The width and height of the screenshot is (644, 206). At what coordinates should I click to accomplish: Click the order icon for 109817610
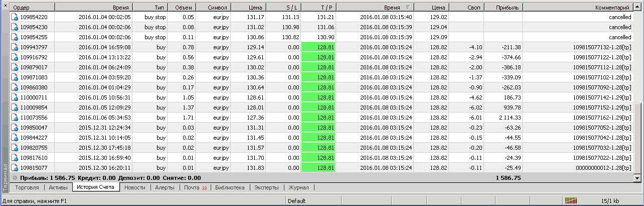click(15, 158)
